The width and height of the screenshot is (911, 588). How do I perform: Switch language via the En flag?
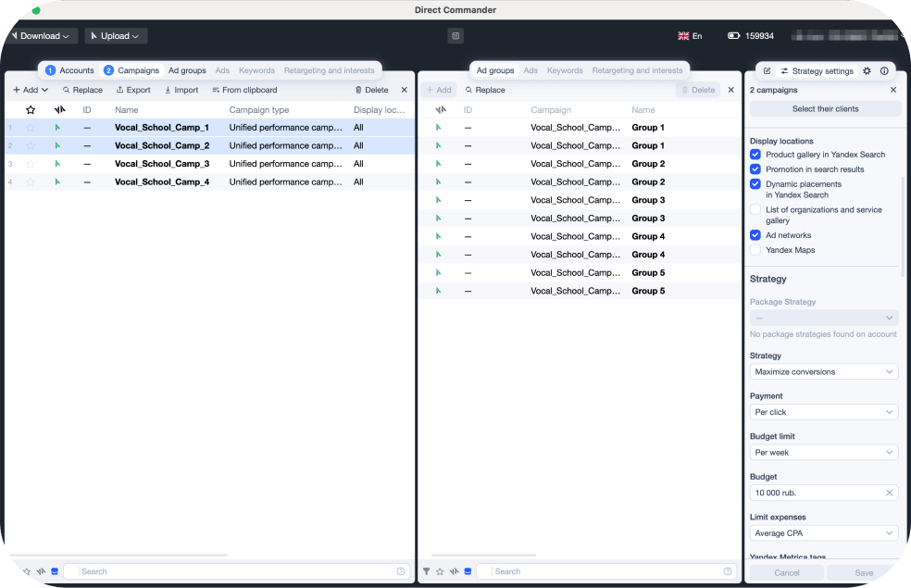(690, 36)
